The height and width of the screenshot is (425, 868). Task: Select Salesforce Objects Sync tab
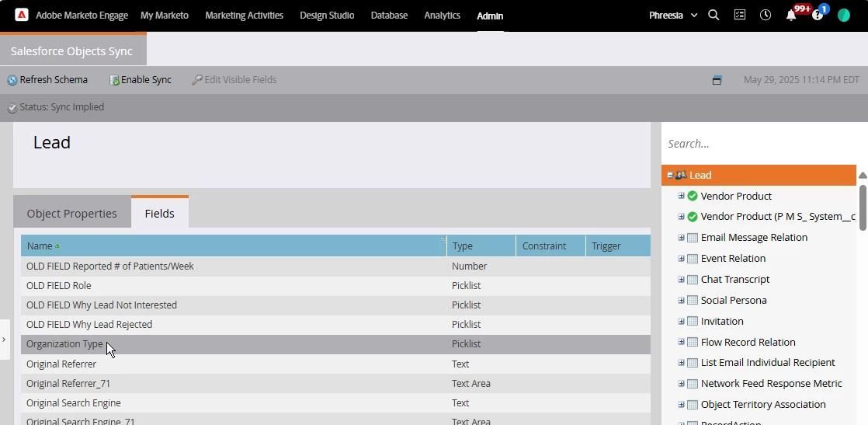tap(73, 51)
